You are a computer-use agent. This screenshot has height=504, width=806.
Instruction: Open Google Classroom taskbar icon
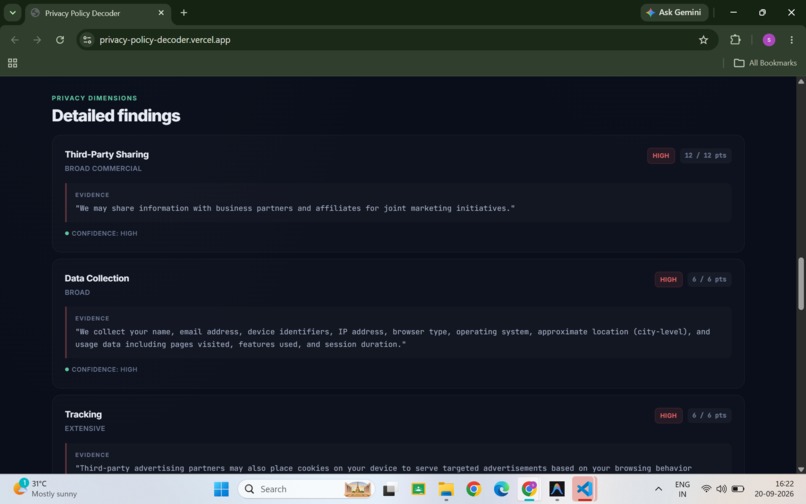tap(418, 489)
